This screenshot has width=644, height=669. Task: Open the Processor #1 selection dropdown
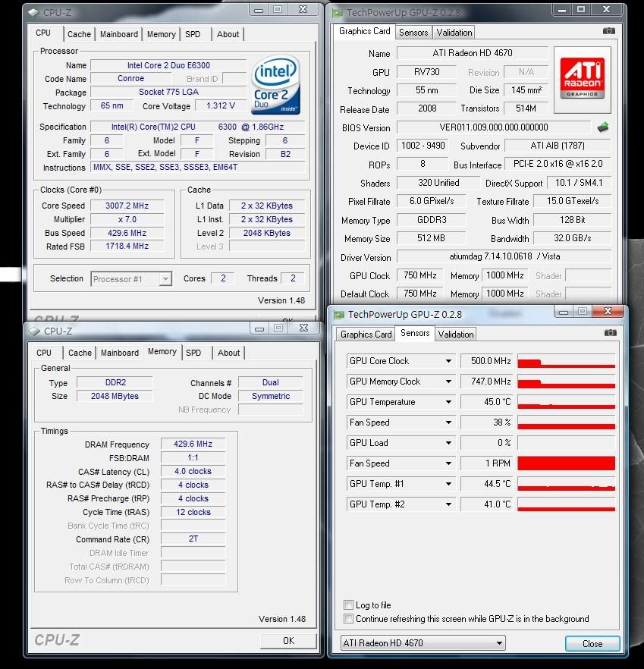coord(131,279)
